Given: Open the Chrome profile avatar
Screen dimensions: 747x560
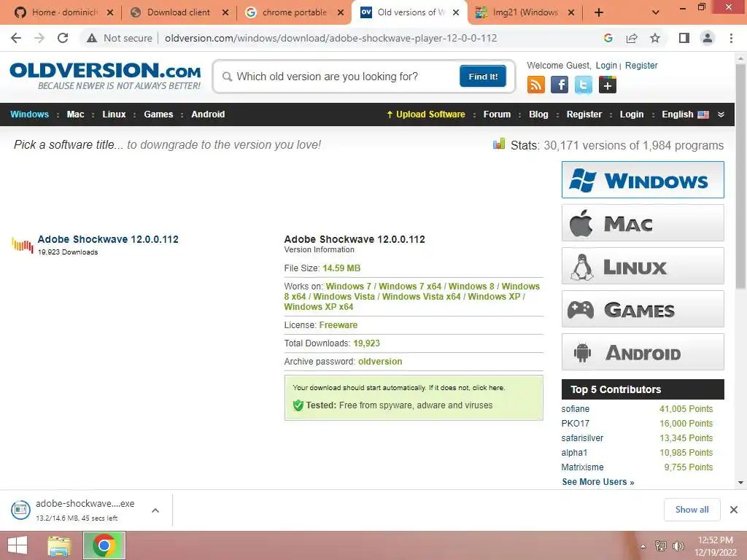Looking at the screenshot, I should tap(708, 38).
